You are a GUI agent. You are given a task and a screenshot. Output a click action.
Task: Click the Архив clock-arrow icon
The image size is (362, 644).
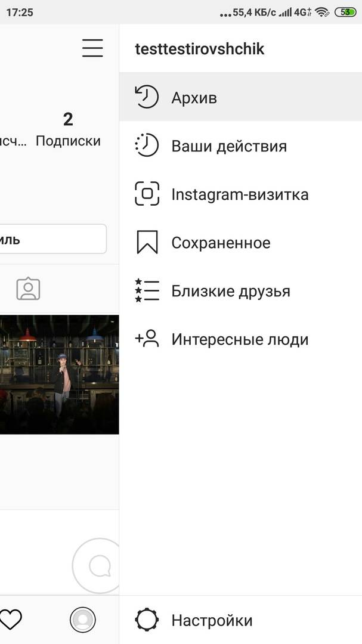coord(147,97)
